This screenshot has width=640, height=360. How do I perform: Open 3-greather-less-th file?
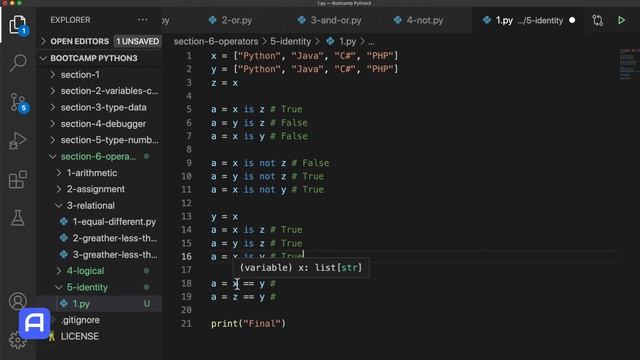115,254
